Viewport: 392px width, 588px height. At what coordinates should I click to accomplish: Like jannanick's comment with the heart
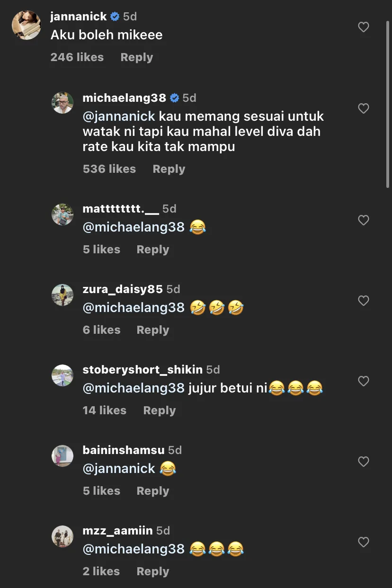coord(363,27)
